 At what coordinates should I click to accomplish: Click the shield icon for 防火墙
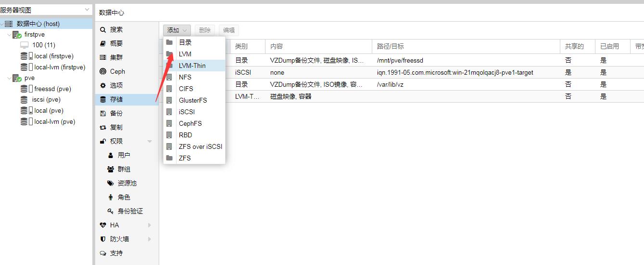click(102, 239)
